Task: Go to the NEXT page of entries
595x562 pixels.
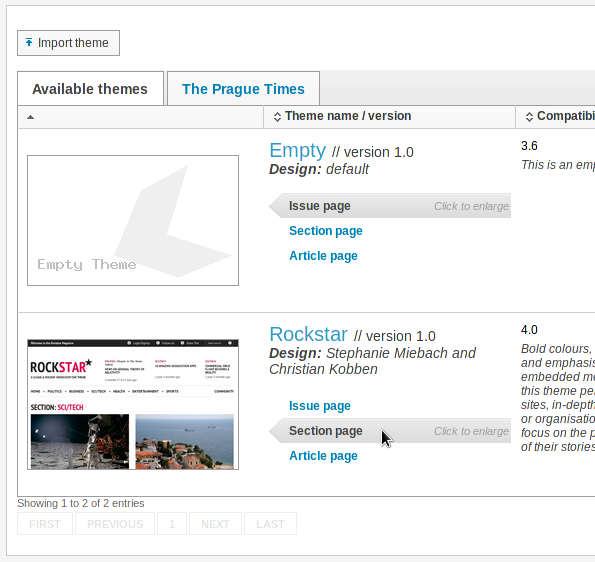Action: click(x=215, y=524)
